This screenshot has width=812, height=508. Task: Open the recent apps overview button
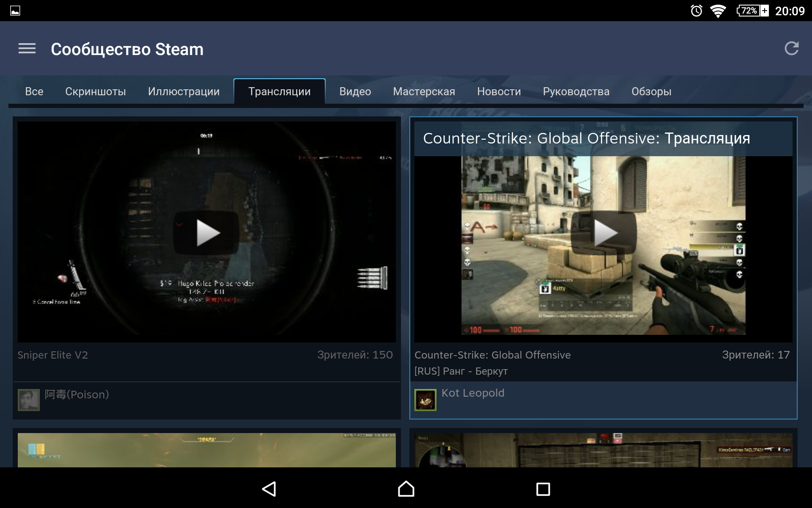tap(543, 489)
